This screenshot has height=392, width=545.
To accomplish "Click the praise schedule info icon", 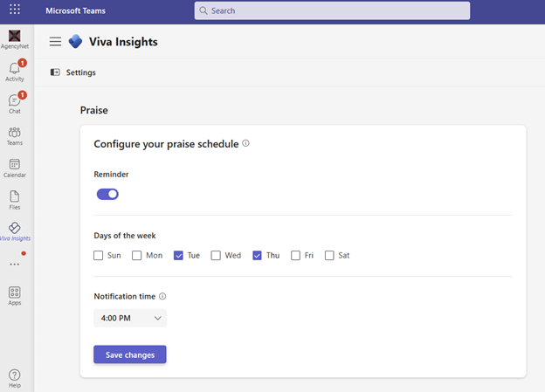I will point(246,143).
